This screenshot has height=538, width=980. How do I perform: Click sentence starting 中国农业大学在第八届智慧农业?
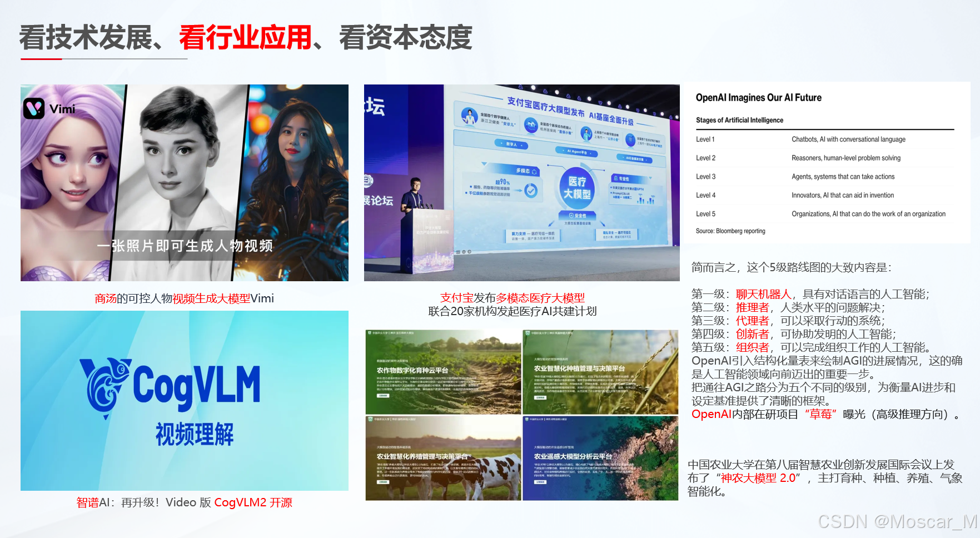pyautogui.click(x=825, y=478)
